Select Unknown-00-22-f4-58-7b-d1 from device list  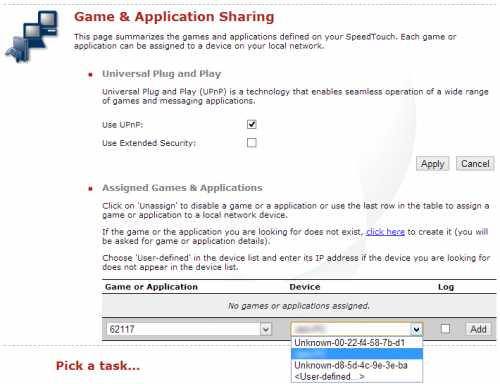click(357, 343)
